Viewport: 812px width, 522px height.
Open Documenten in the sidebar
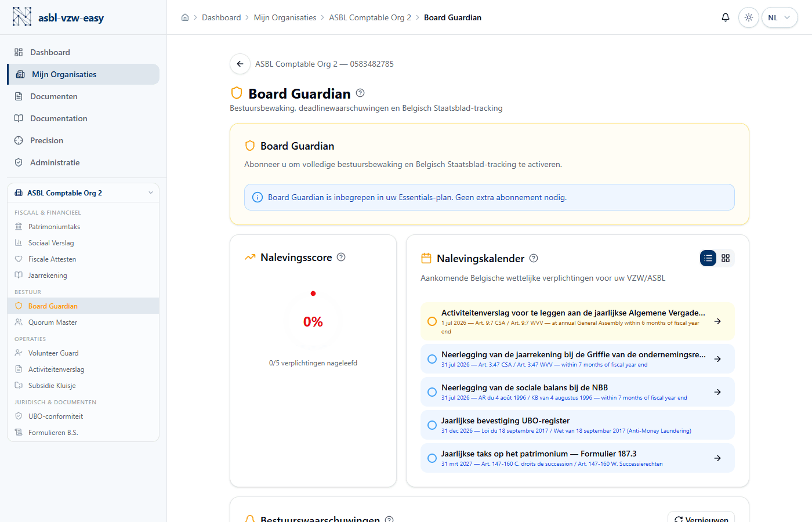coord(83,96)
